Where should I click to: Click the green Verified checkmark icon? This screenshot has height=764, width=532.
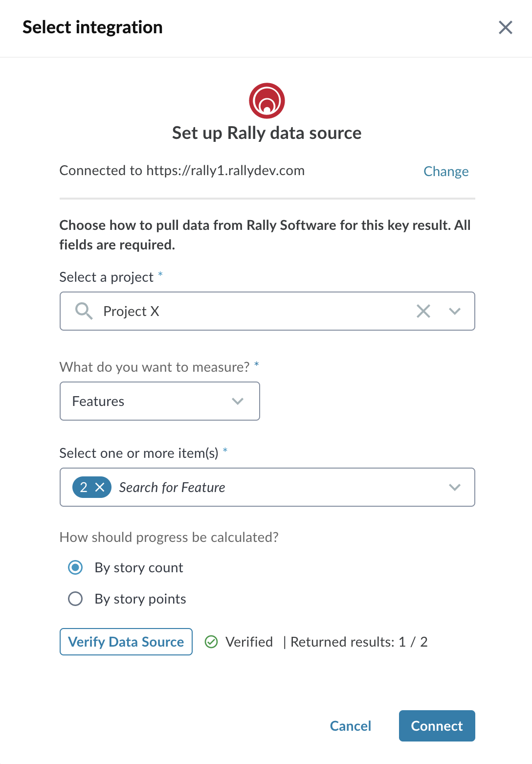(x=211, y=642)
